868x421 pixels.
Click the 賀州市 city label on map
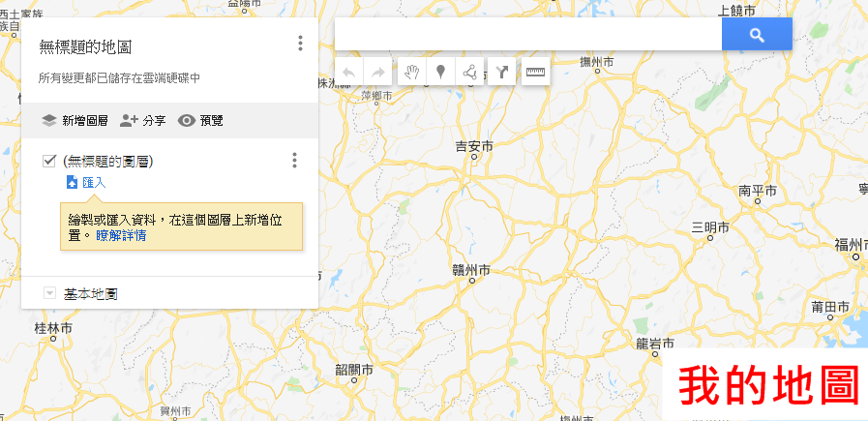pos(175,411)
